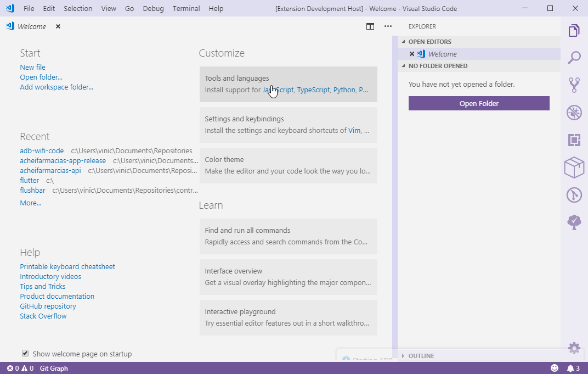The width and height of the screenshot is (588, 374).
Task: Click the Open folder... link
Action: [x=41, y=77]
